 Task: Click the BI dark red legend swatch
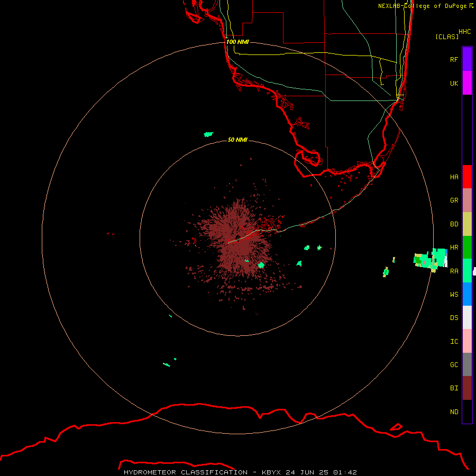pyautogui.click(x=467, y=388)
